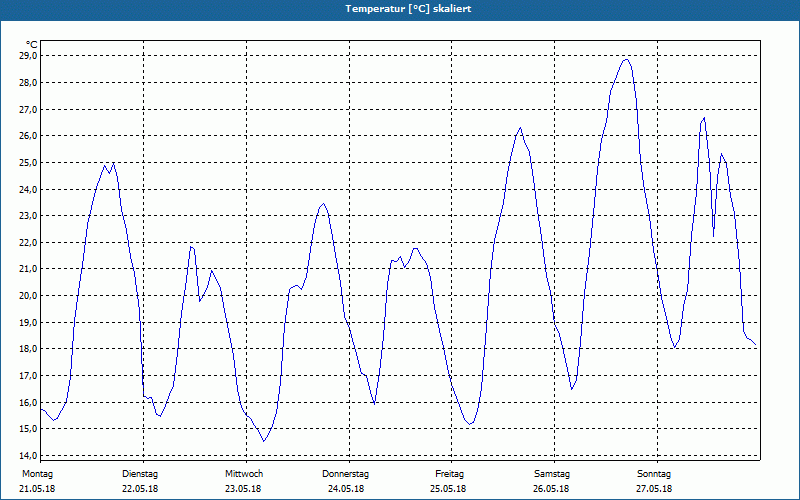Click the 23.05.18 date label
The height and width of the screenshot is (500, 800).
pyautogui.click(x=243, y=488)
